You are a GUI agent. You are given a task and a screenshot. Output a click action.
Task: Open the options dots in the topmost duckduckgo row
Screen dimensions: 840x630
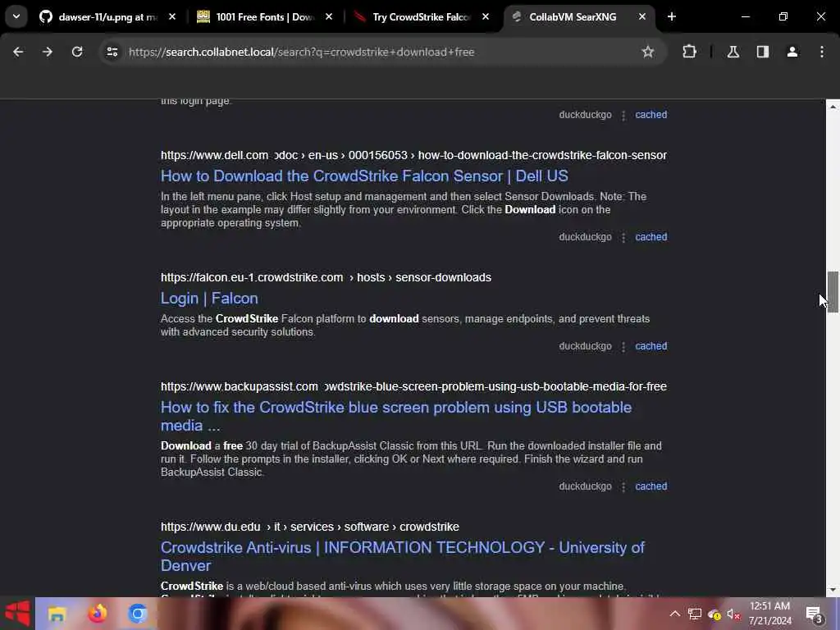(623, 115)
